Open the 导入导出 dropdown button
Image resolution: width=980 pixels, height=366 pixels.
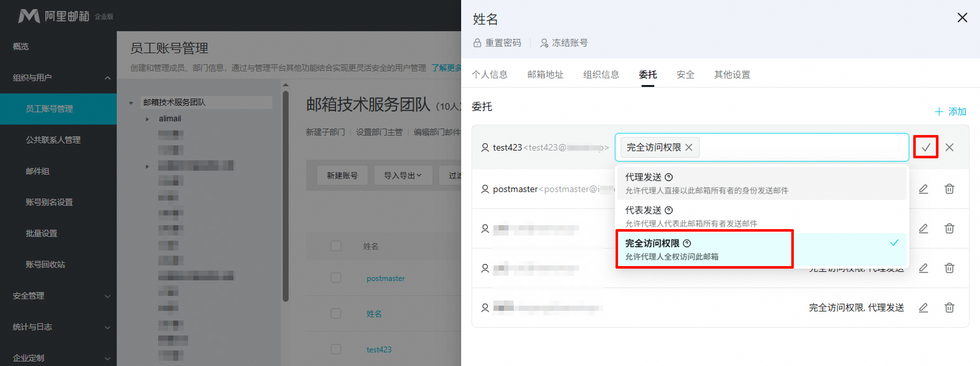[x=403, y=175]
